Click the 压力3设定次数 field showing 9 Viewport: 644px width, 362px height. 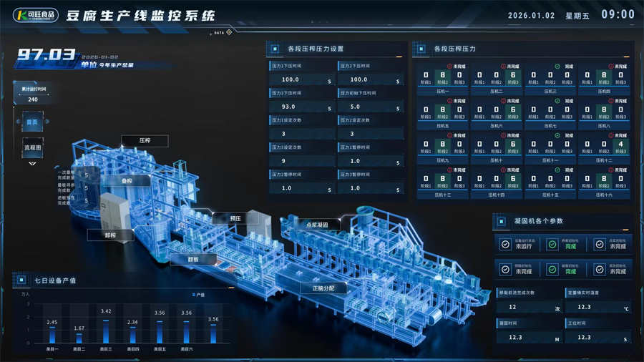click(x=301, y=161)
